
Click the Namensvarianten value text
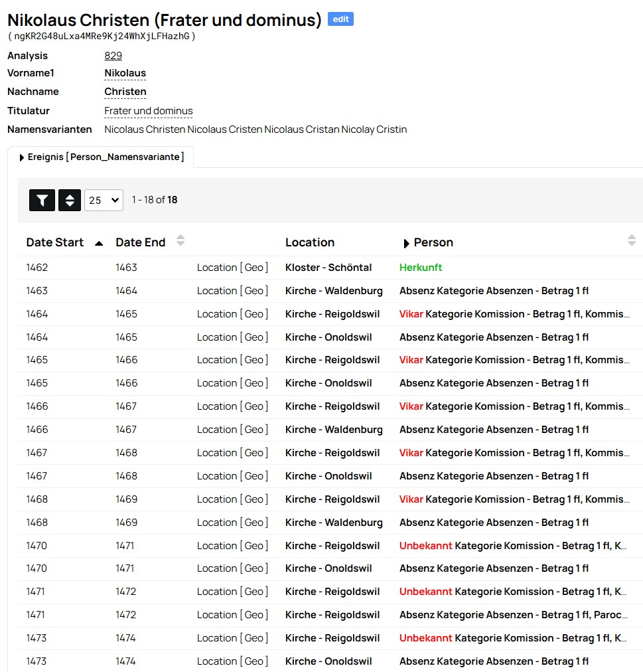[255, 129]
